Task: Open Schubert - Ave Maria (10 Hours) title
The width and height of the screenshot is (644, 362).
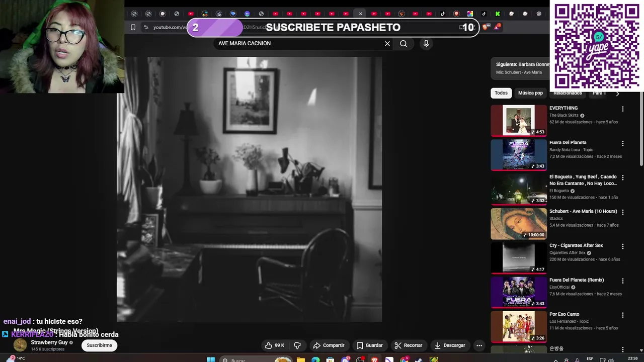Action: 583,211
